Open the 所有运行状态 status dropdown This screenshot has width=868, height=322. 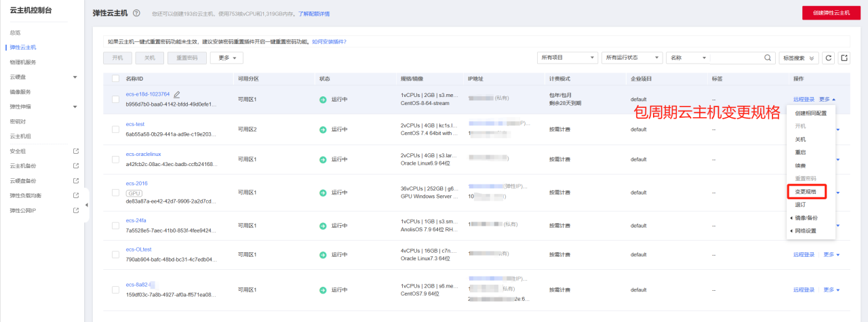[x=631, y=58]
